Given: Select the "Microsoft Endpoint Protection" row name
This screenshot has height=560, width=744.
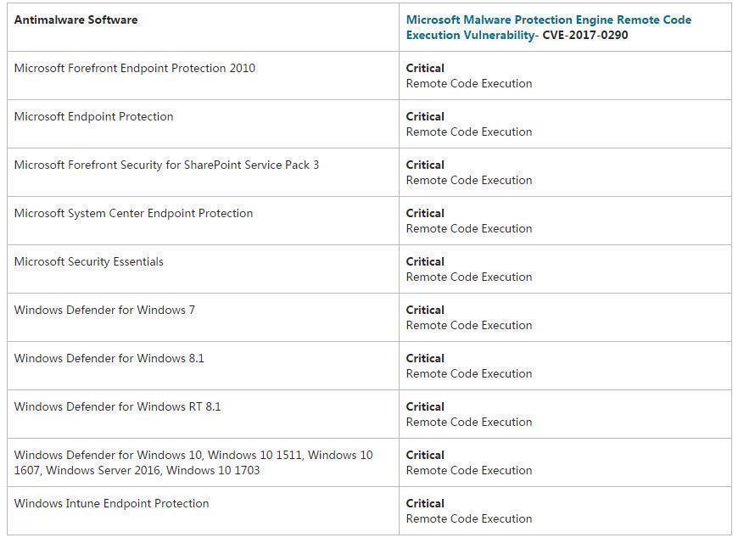Looking at the screenshot, I should point(94,117).
